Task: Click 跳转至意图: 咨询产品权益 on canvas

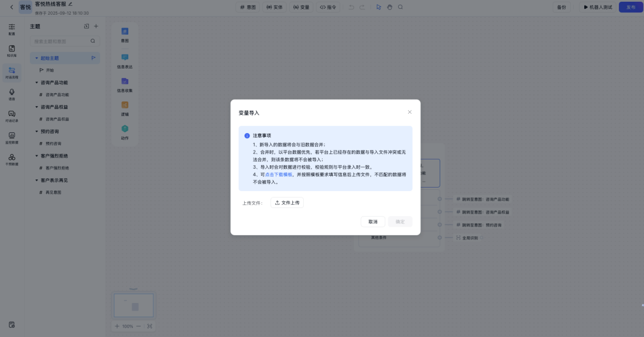Action: point(482,212)
